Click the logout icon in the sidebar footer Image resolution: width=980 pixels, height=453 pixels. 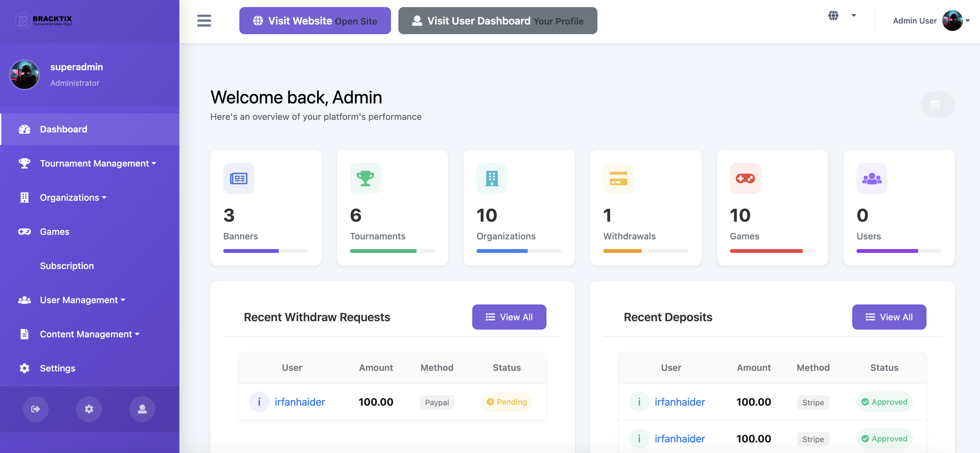click(x=35, y=409)
